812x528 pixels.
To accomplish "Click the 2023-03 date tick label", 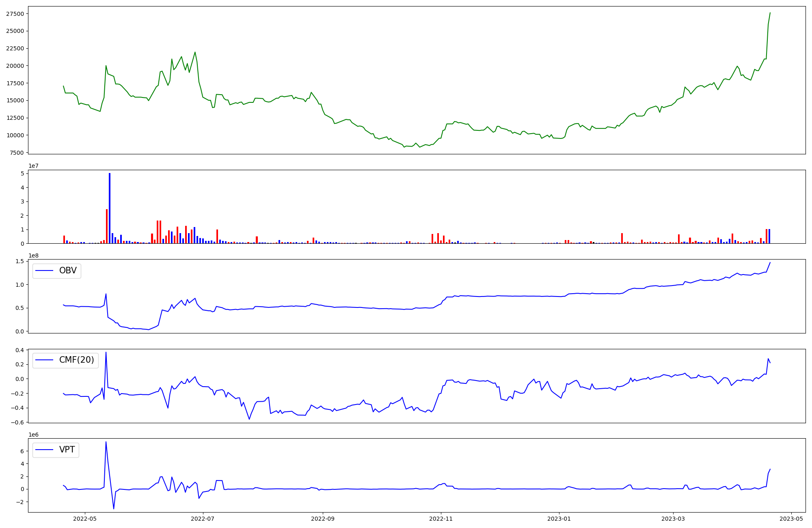I will [673, 519].
